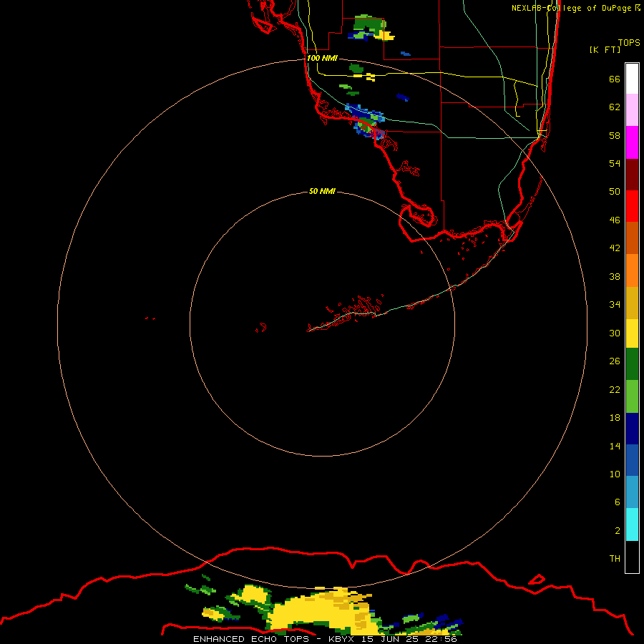Select the light pink legend color band
Viewport: 644px width, 644px height.
(x=632, y=110)
